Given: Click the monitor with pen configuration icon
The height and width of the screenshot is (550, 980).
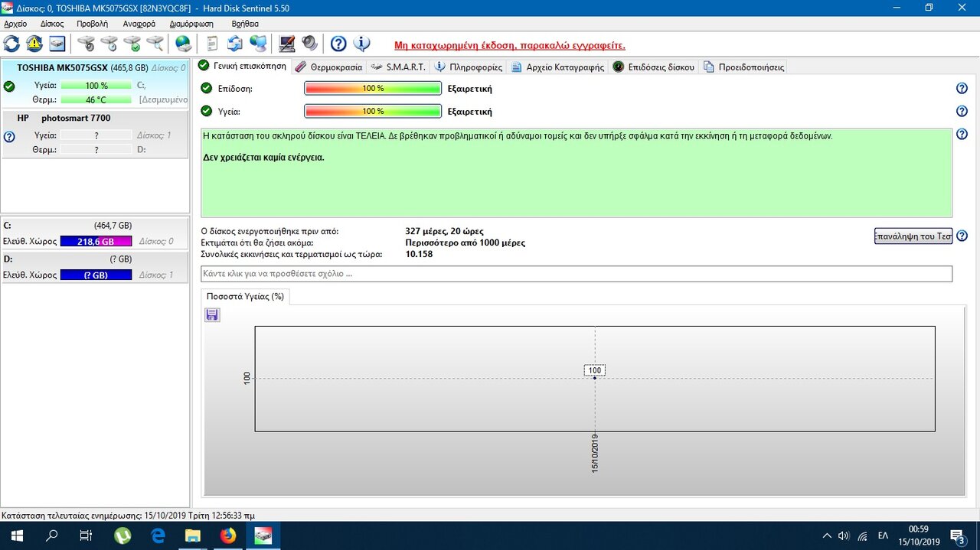Looking at the screenshot, I should click(x=287, y=44).
